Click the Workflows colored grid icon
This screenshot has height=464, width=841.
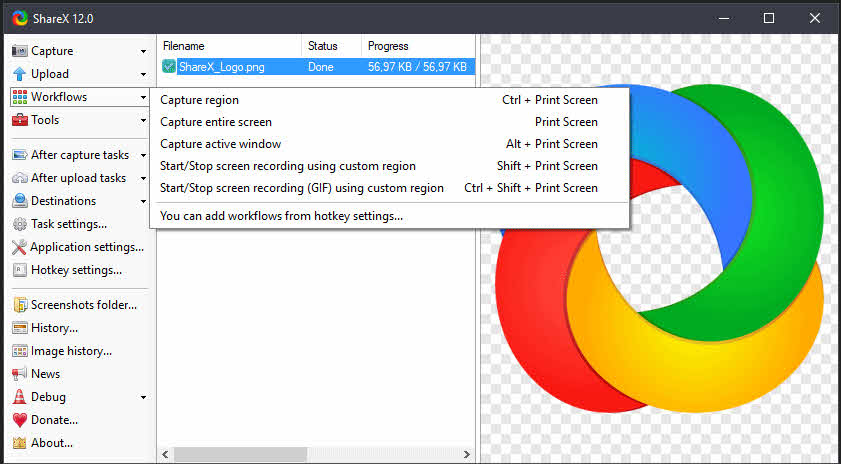[x=19, y=97]
